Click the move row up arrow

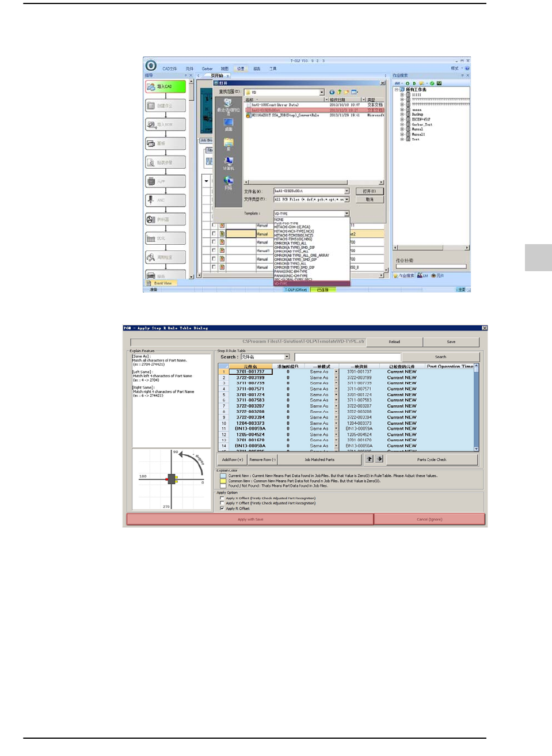click(370, 459)
